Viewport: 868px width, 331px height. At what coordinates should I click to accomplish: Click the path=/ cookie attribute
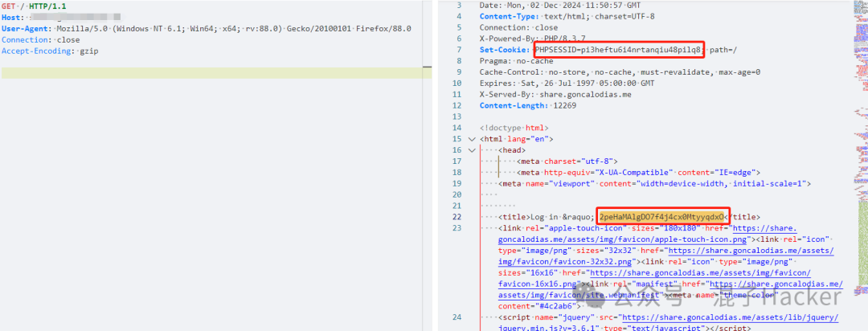[x=723, y=50]
